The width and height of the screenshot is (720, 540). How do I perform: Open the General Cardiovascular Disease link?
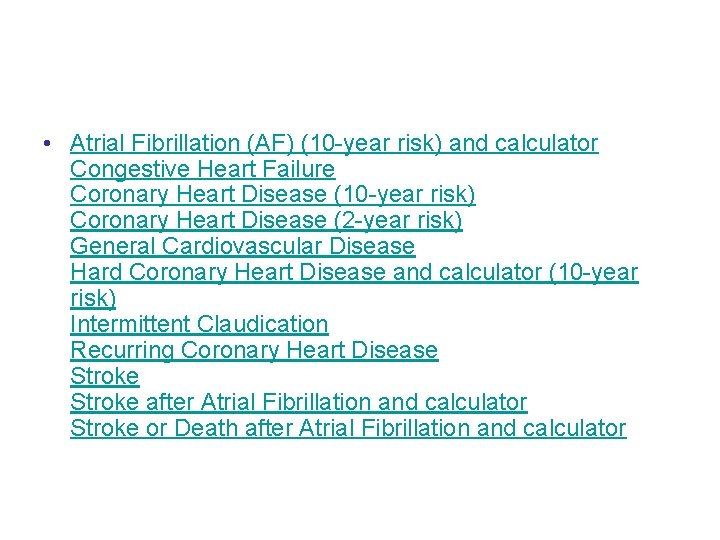pos(243,246)
